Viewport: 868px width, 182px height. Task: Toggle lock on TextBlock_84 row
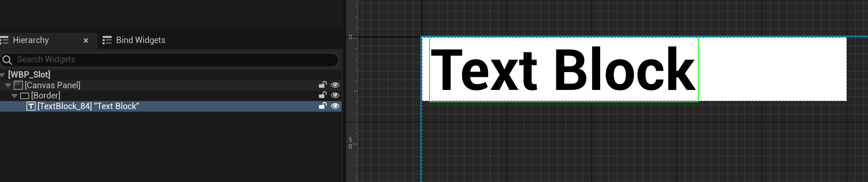click(323, 106)
